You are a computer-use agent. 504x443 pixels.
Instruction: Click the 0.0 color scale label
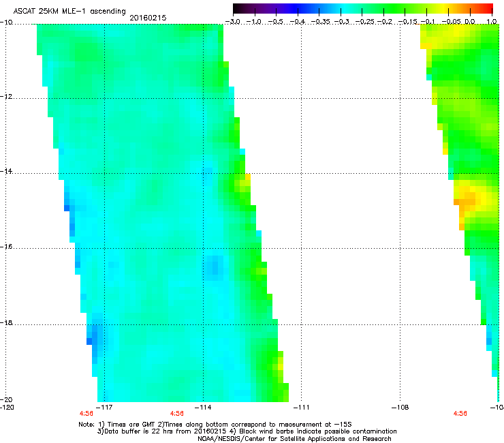(470, 22)
